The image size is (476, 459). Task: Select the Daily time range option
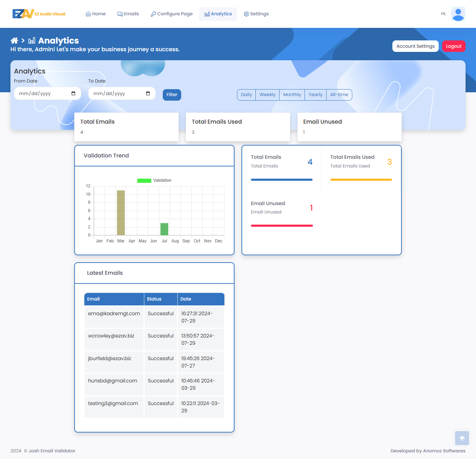click(x=246, y=95)
